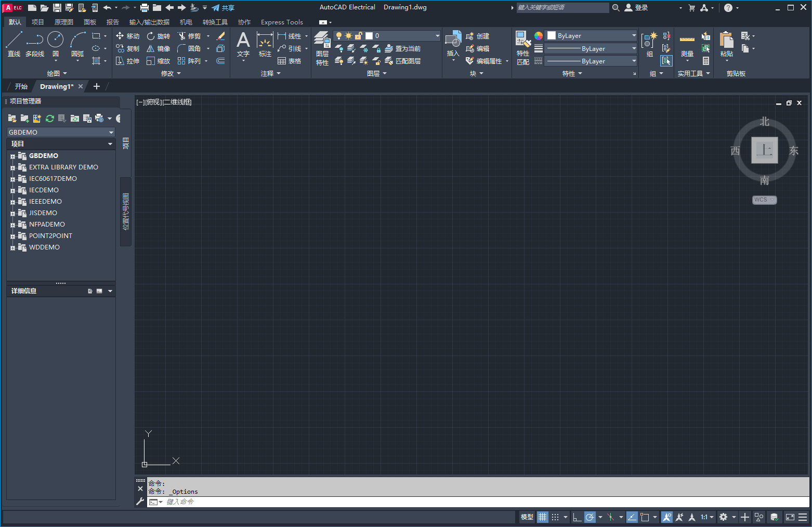812x527 pixels.
Task: Click the 创建 block button
Action: [x=478, y=36]
